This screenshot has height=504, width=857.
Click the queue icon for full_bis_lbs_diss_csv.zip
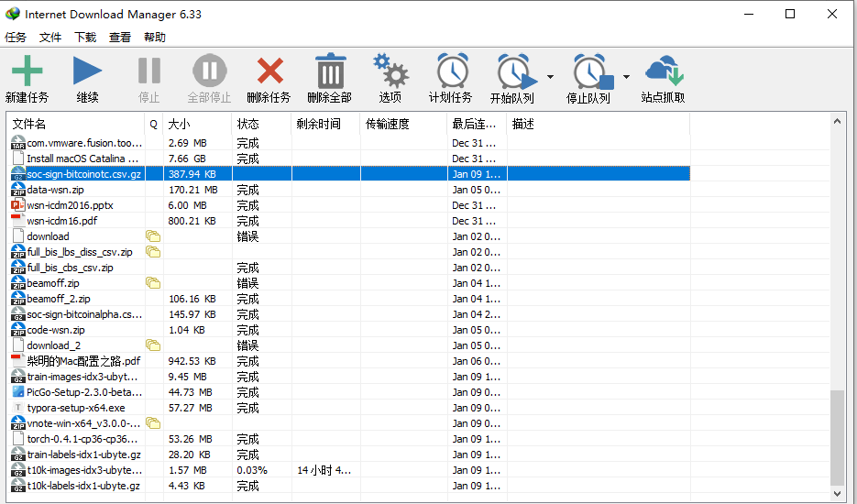(x=153, y=252)
